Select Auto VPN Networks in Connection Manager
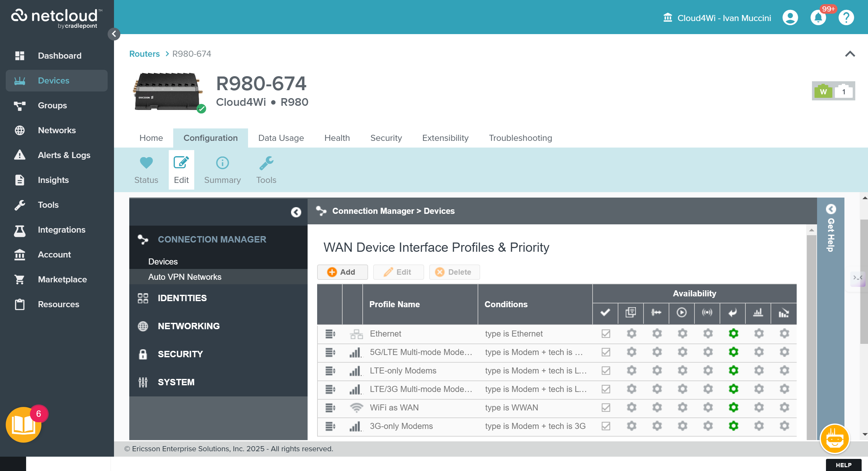Image resolution: width=868 pixels, height=471 pixels. point(185,277)
